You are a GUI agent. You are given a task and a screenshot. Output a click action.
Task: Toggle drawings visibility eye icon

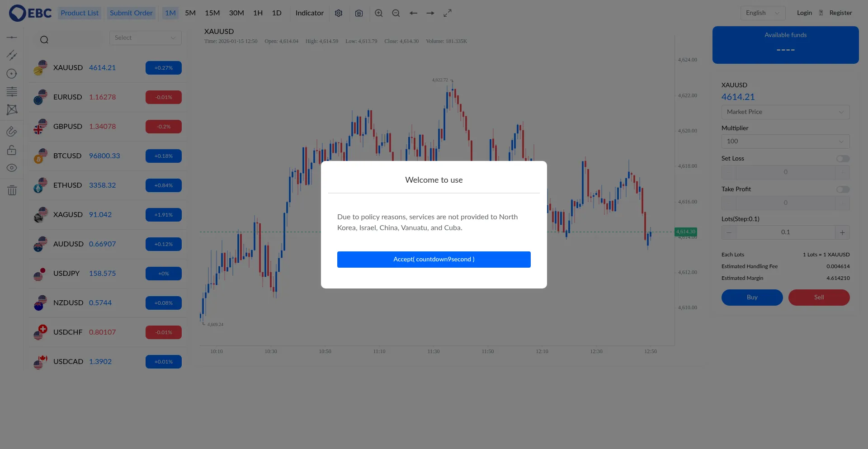click(x=12, y=168)
